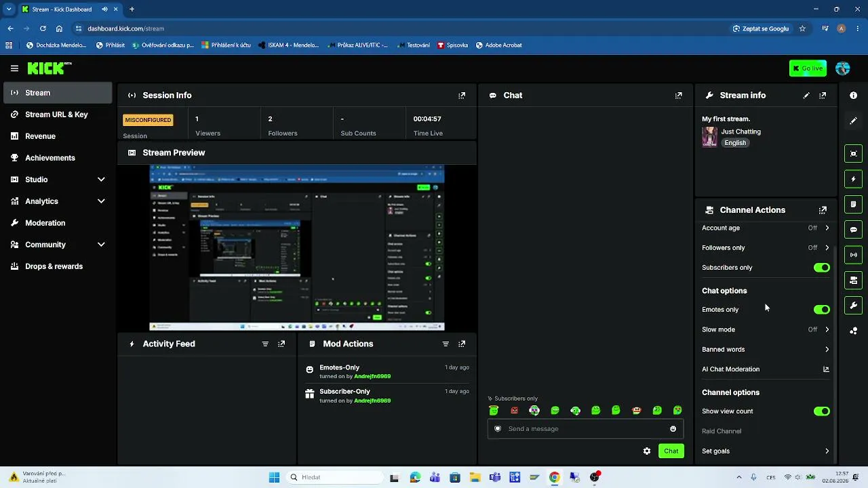The image size is (868, 488).
Task: Click the bubbles icon at bottom of right rail
Action: coord(853,331)
